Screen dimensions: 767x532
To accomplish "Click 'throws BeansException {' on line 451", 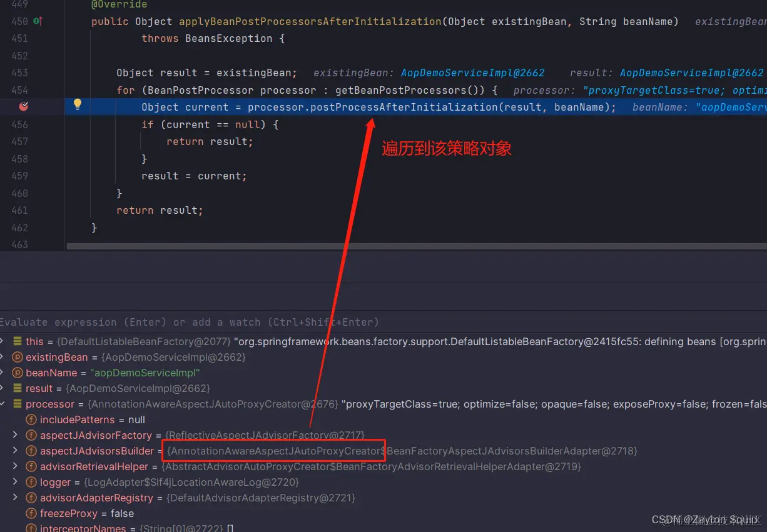I will click(x=213, y=38).
